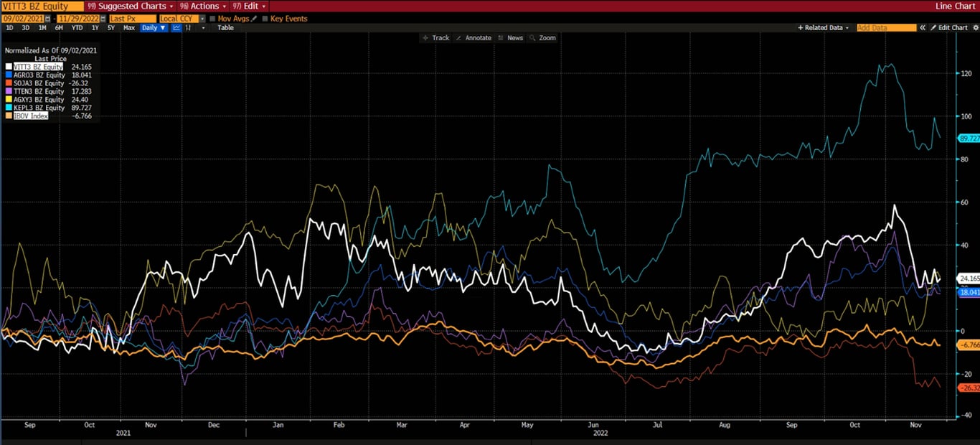Screen dimensions: 980x445
Task: Select the YTD time range
Action: coord(77,28)
